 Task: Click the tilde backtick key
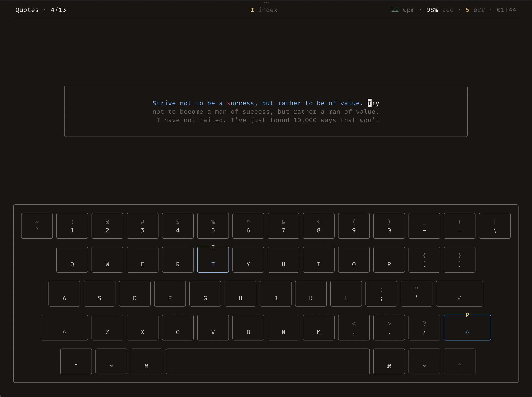pyautogui.click(x=37, y=226)
